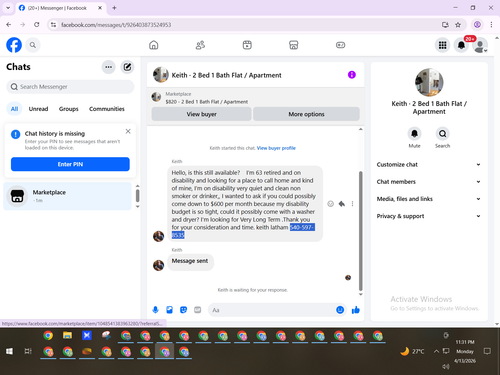Open the notifications bell with 20+ badge
This screenshot has width=500, height=375.
coord(461,45)
